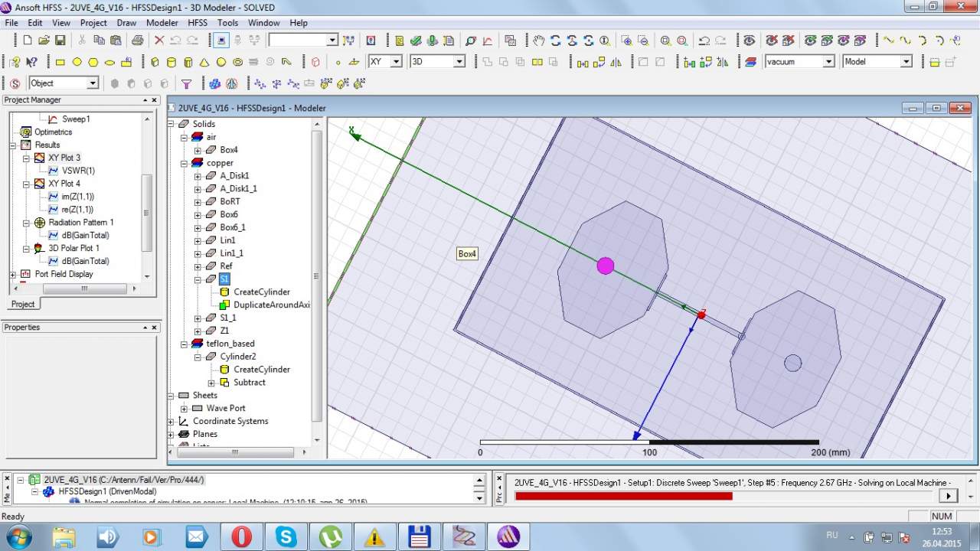
Task: Choose the Draw cone tool
Action: [204, 62]
